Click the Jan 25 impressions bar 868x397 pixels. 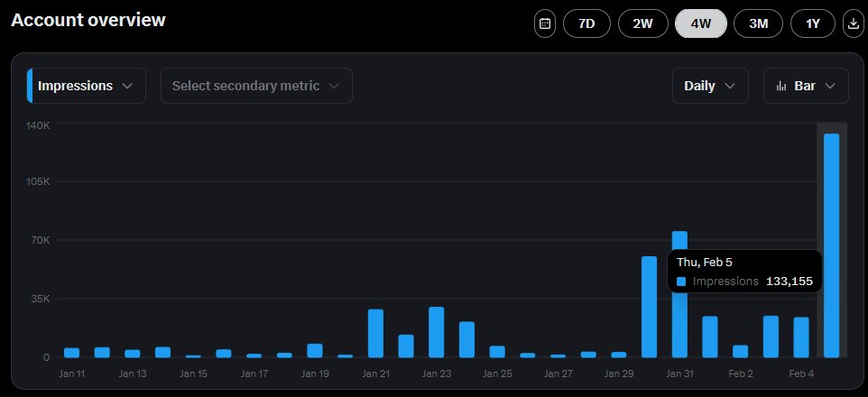click(x=497, y=352)
